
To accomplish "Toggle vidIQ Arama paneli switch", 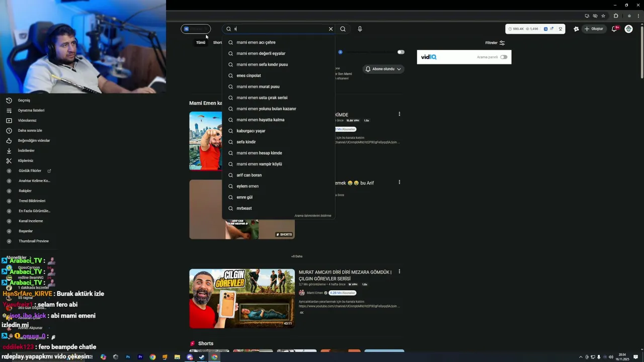I will pyautogui.click(x=504, y=57).
